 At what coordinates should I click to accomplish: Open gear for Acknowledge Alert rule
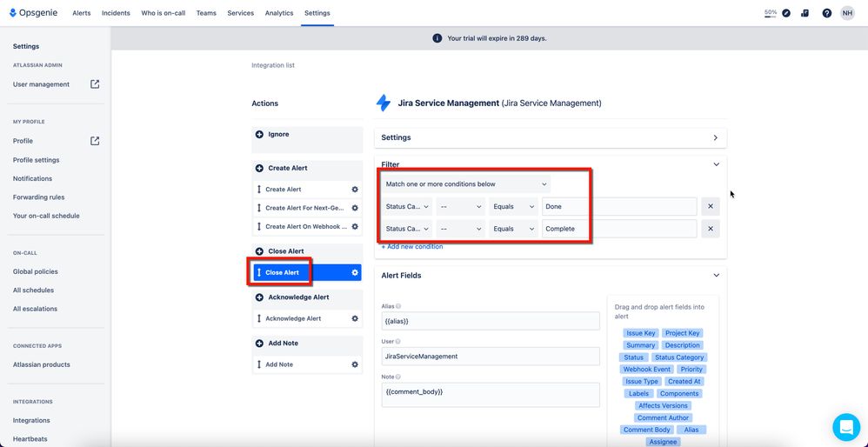pos(355,318)
